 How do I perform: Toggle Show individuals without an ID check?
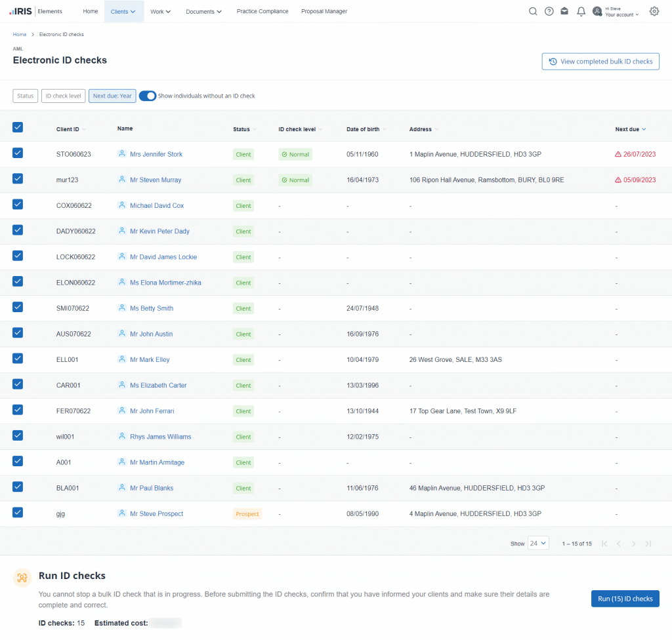148,96
